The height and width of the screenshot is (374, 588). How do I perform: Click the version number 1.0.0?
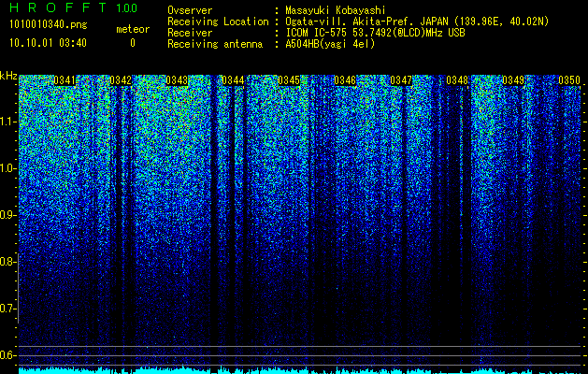pos(127,8)
